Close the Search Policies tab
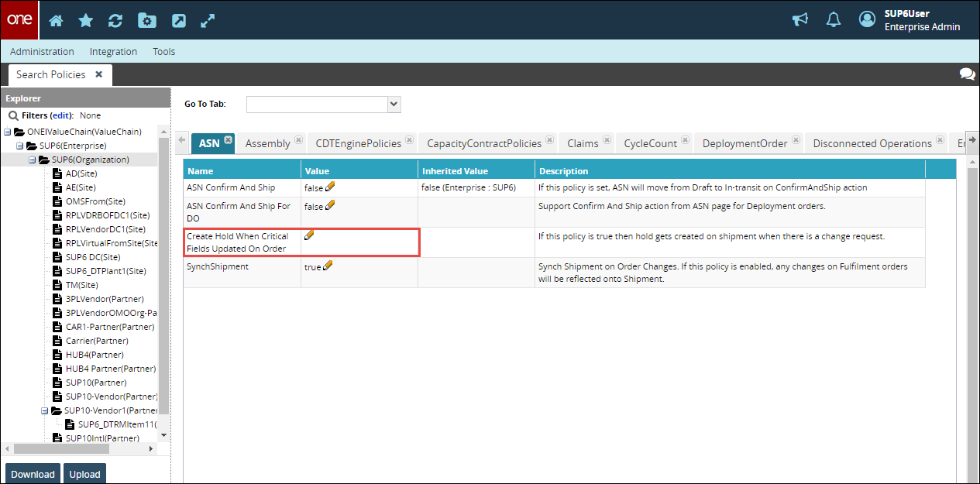 [x=98, y=74]
